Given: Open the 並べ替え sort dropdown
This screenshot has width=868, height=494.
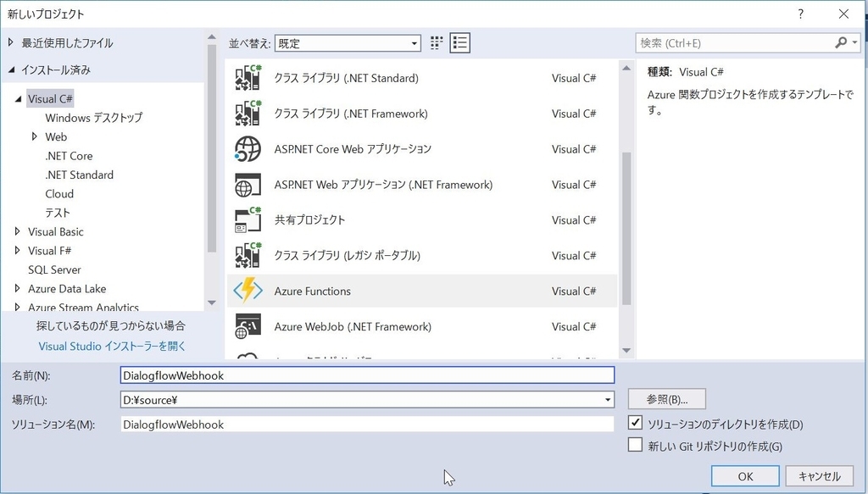Looking at the screenshot, I should click(x=415, y=42).
